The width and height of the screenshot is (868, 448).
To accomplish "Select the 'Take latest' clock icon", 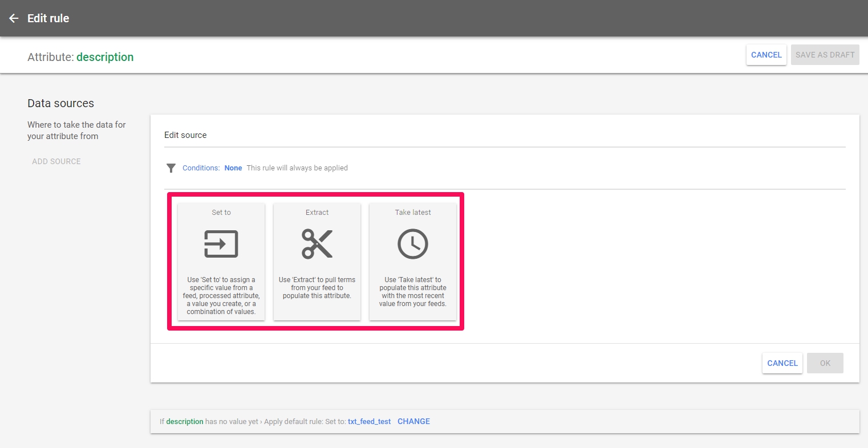I will click(413, 244).
